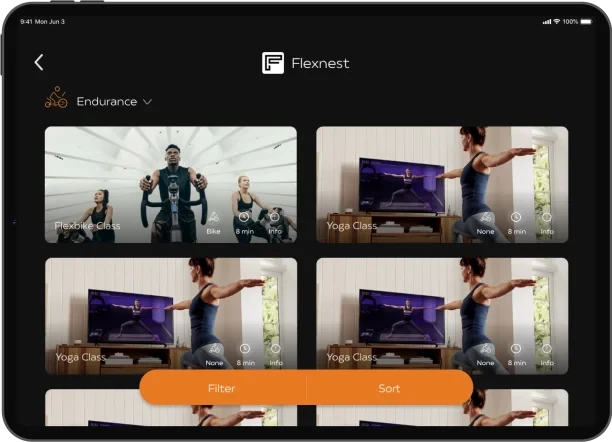Click the orange cycling icon beside Endurance
612x442 pixels.
tap(56, 97)
